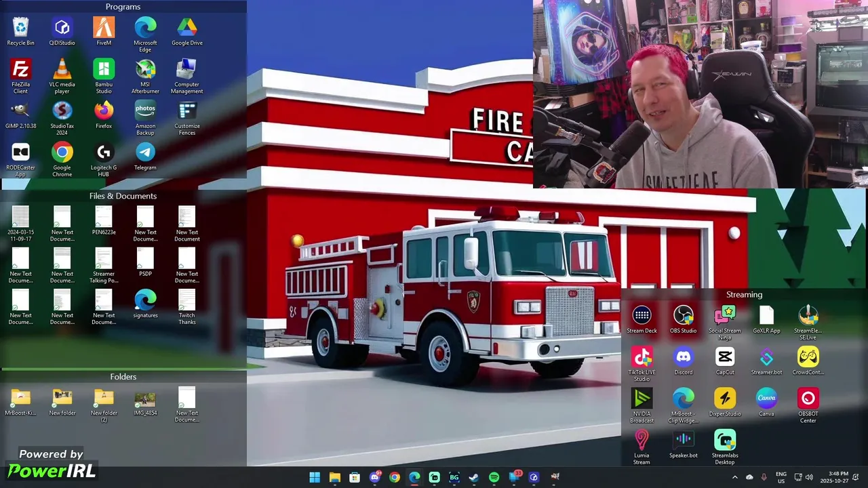Select the Files & Documents fence title
868x488 pixels.
click(x=123, y=196)
